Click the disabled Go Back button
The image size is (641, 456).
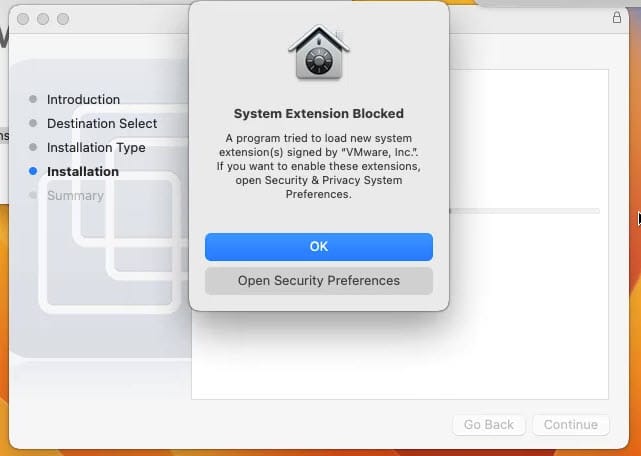click(489, 425)
